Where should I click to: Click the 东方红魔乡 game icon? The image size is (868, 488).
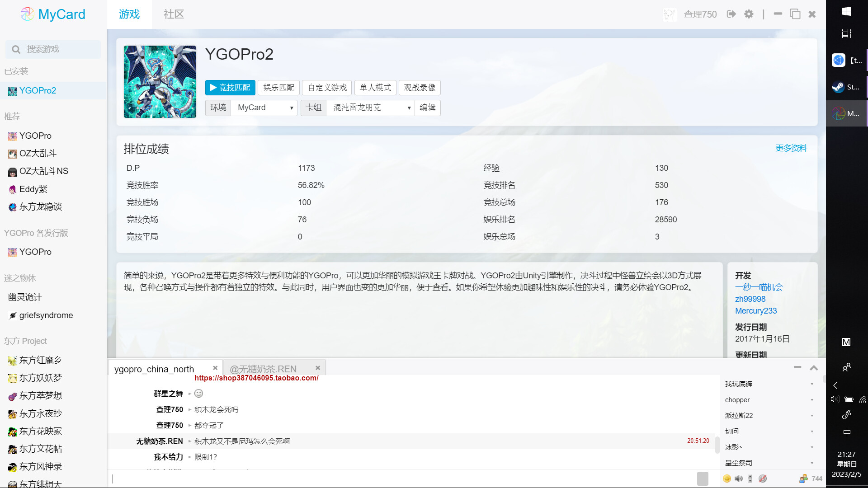13,361
